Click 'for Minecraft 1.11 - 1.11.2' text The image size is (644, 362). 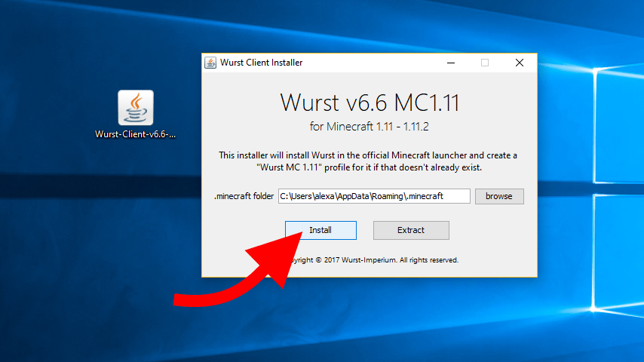(370, 127)
